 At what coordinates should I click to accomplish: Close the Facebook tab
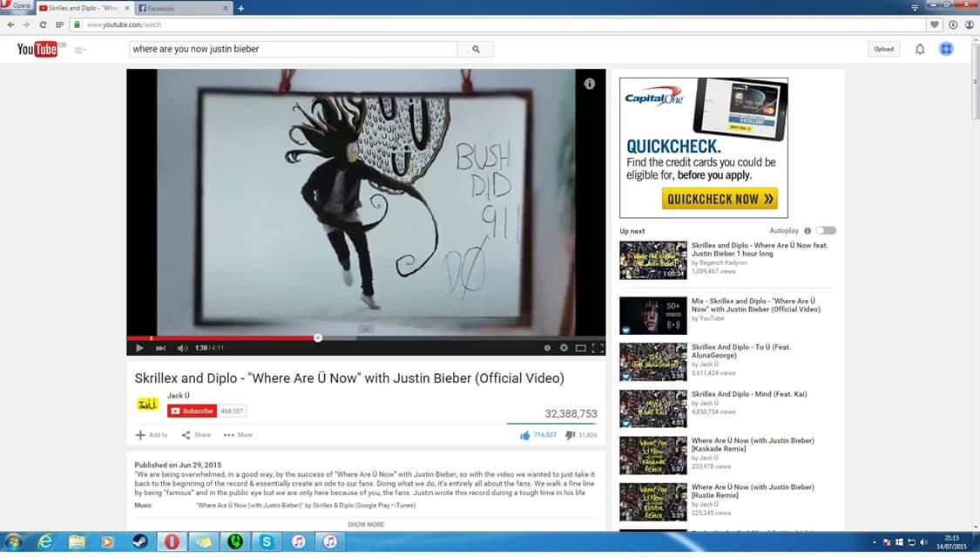click(x=225, y=8)
